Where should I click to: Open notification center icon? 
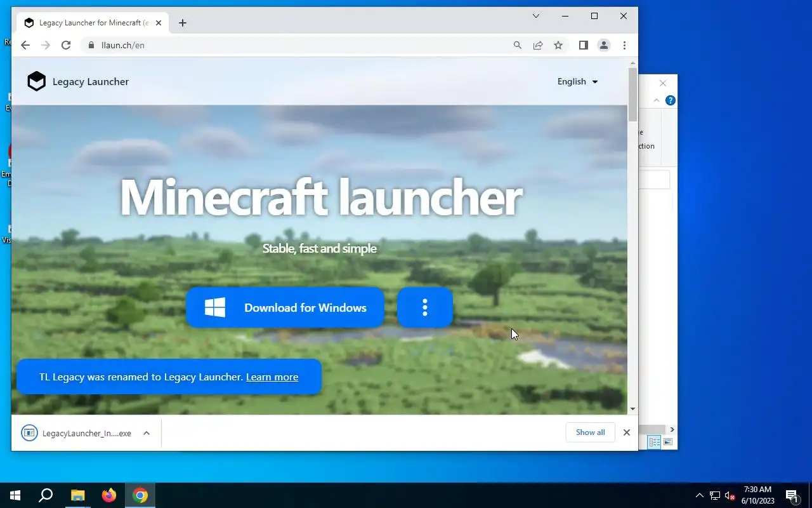click(792, 495)
